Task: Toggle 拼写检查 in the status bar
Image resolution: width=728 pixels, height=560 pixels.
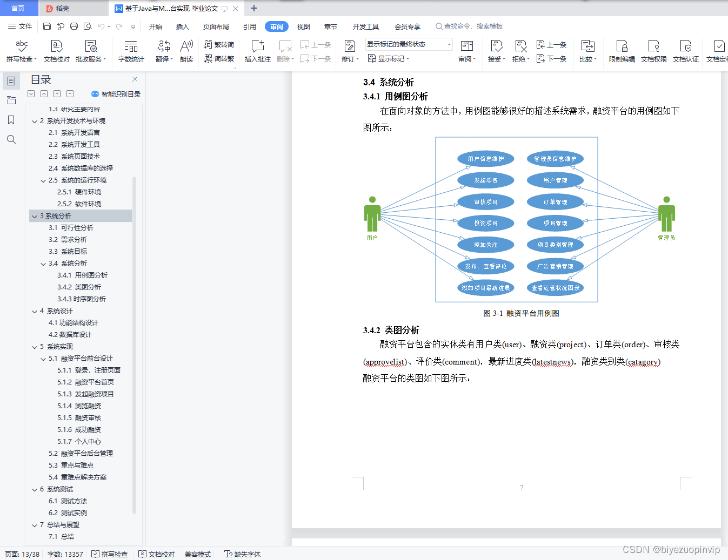Action: (110, 554)
